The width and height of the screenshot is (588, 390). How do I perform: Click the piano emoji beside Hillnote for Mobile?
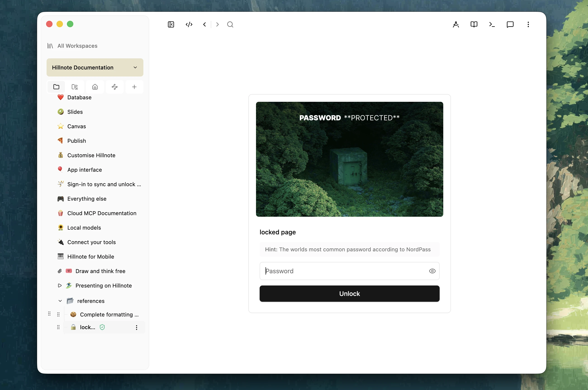pos(60,257)
